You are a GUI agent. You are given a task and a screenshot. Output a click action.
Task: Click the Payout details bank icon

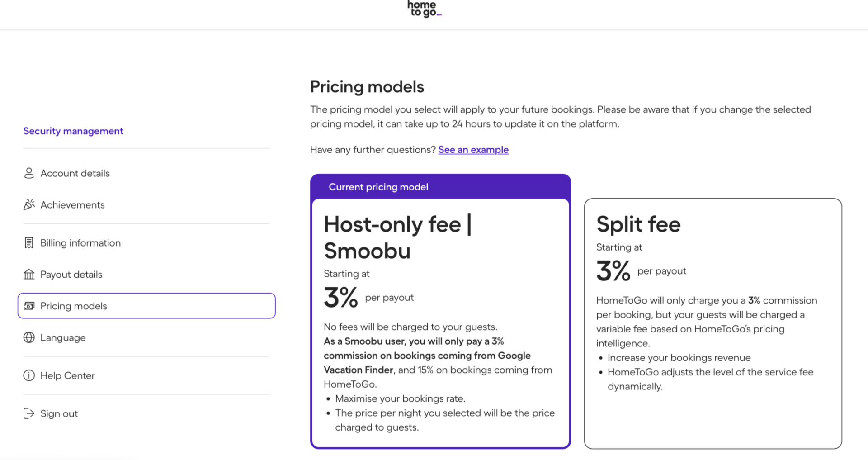[x=29, y=275]
